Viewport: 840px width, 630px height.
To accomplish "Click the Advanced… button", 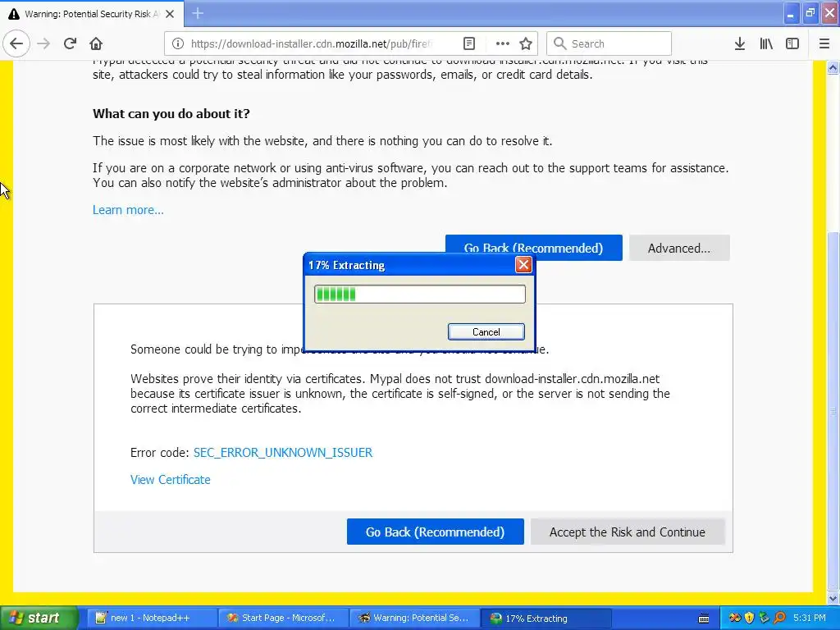I will pos(679,248).
